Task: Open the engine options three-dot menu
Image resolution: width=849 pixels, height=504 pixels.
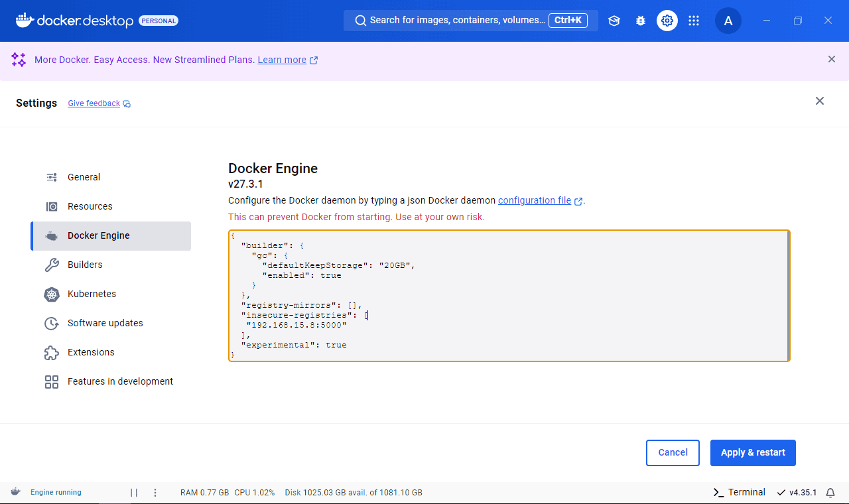Action: (x=155, y=493)
